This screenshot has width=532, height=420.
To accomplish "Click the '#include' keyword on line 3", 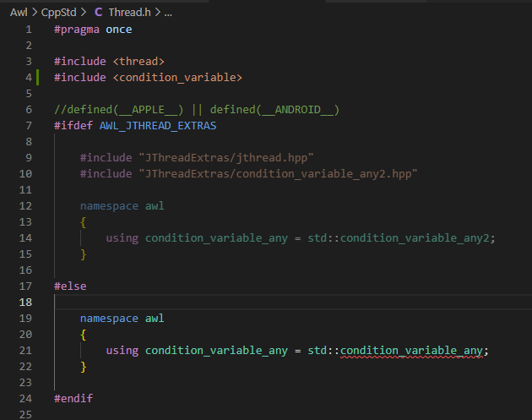I will tap(80, 62).
